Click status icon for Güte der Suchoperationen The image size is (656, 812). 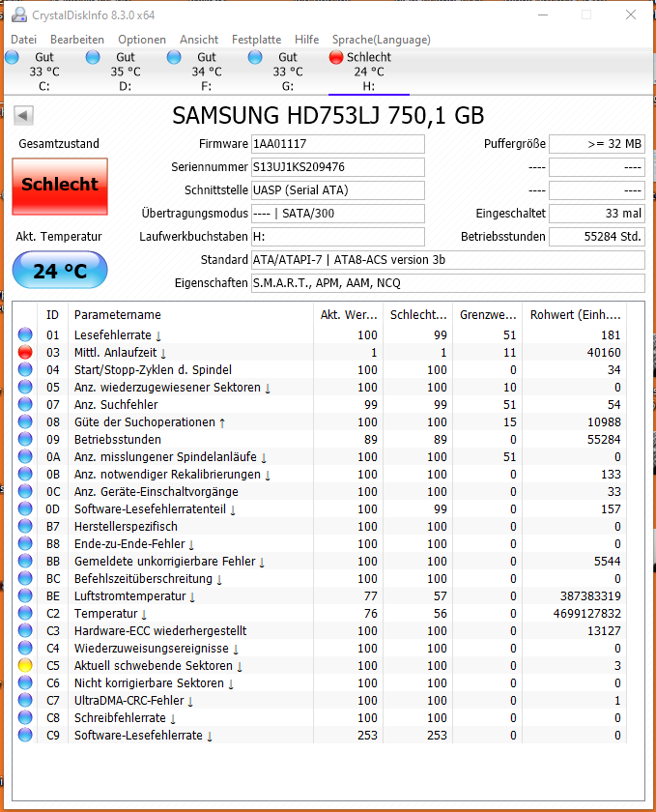[25, 422]
